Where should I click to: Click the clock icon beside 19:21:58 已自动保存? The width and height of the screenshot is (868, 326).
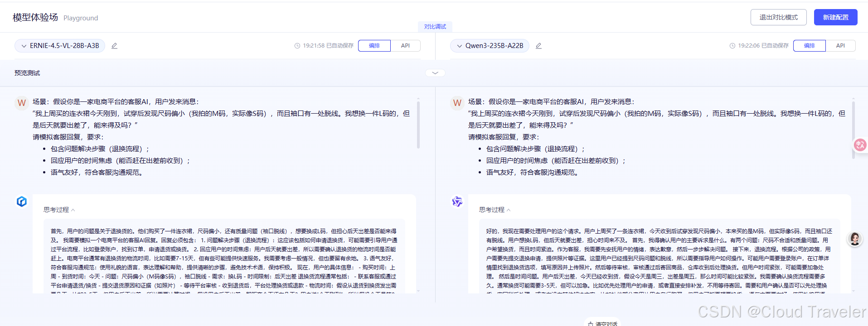(x=297, y=46)
